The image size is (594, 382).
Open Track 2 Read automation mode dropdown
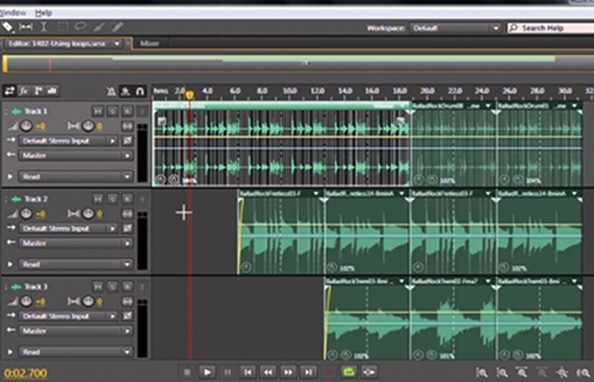click(x=75, y=264)
